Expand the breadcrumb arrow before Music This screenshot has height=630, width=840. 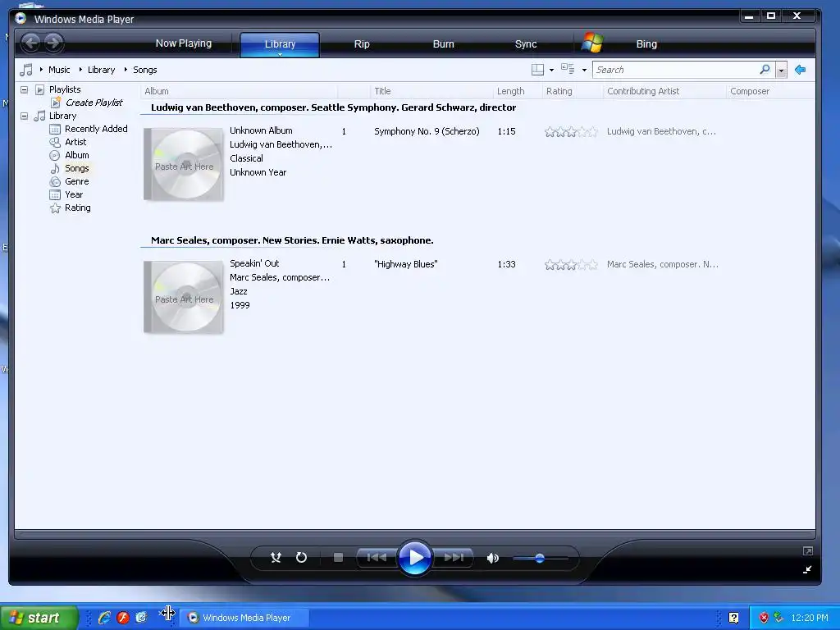point(41,70)
